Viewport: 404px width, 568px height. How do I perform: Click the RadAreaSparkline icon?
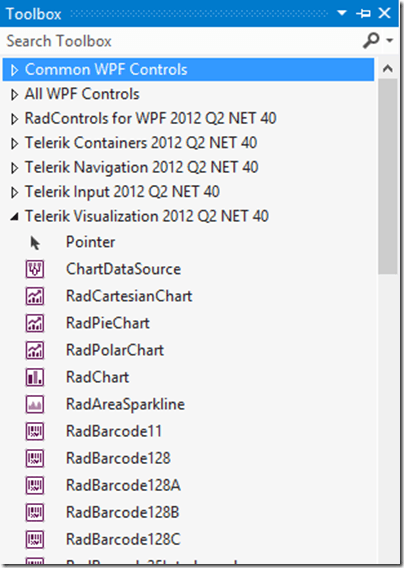(x=35, y=404)
